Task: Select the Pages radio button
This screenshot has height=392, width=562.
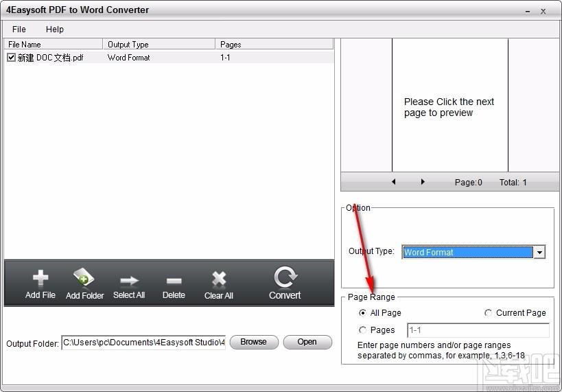Action: 363,330
